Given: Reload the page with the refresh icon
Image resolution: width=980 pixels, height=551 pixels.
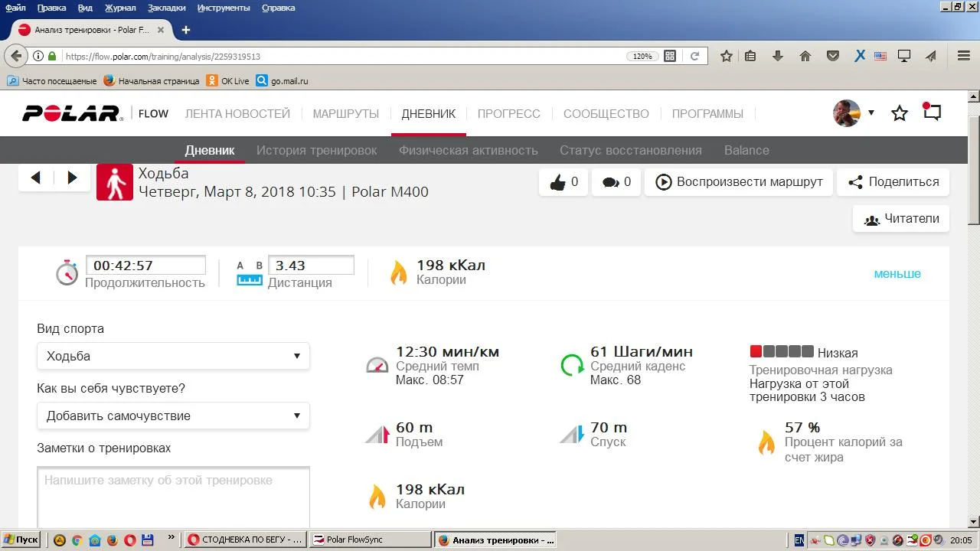Looking at the screenshot, I should [x=694, y=56].
